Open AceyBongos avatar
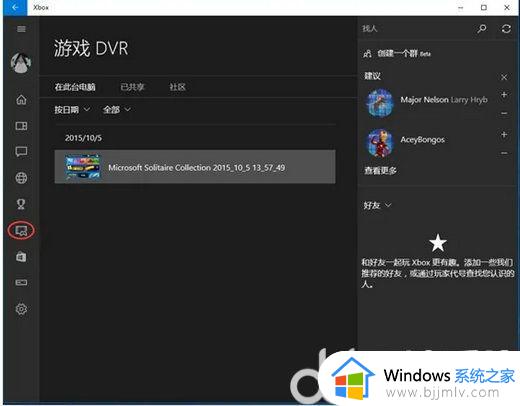 click(380, 143)
